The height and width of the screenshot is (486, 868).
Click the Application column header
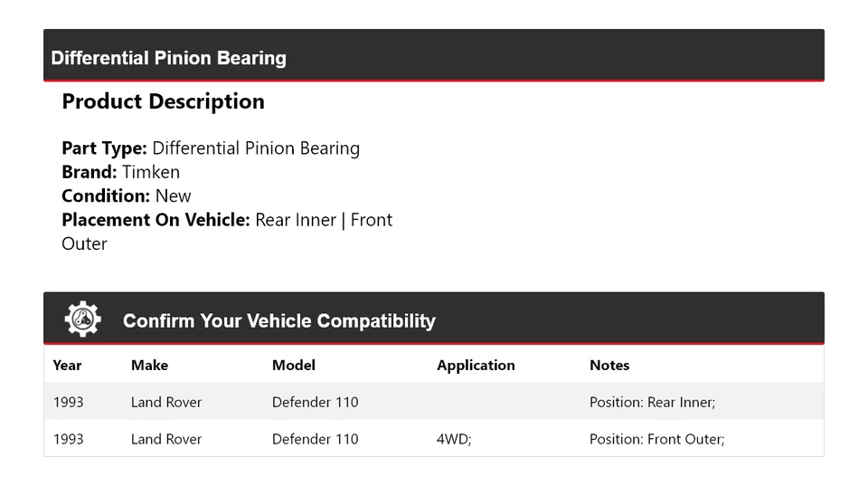(476, 366)
